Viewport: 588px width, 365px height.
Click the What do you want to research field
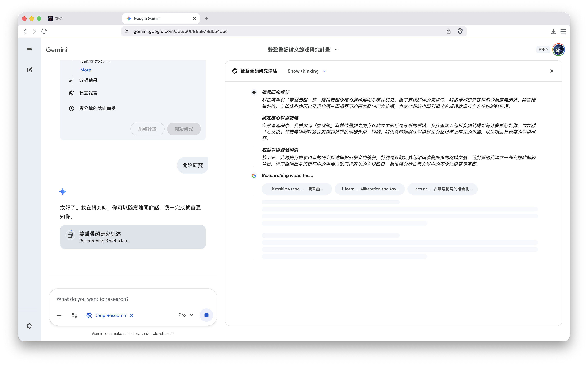(x=133, y=299)
